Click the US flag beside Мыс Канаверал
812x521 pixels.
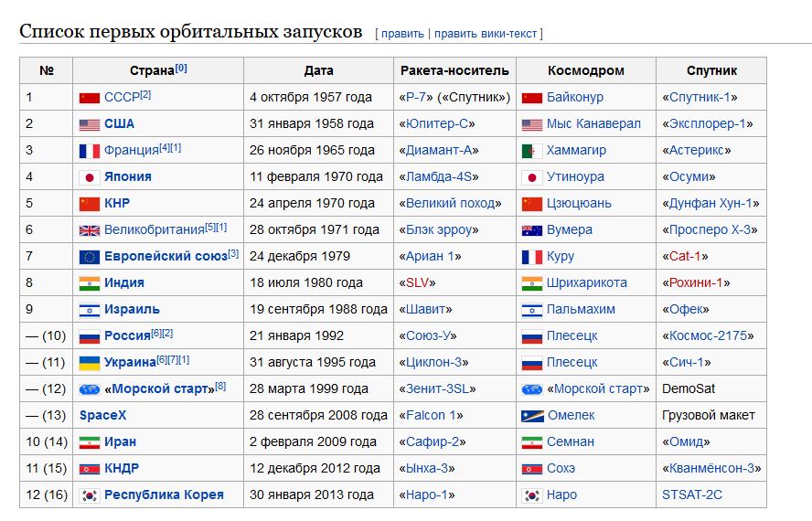532,125
